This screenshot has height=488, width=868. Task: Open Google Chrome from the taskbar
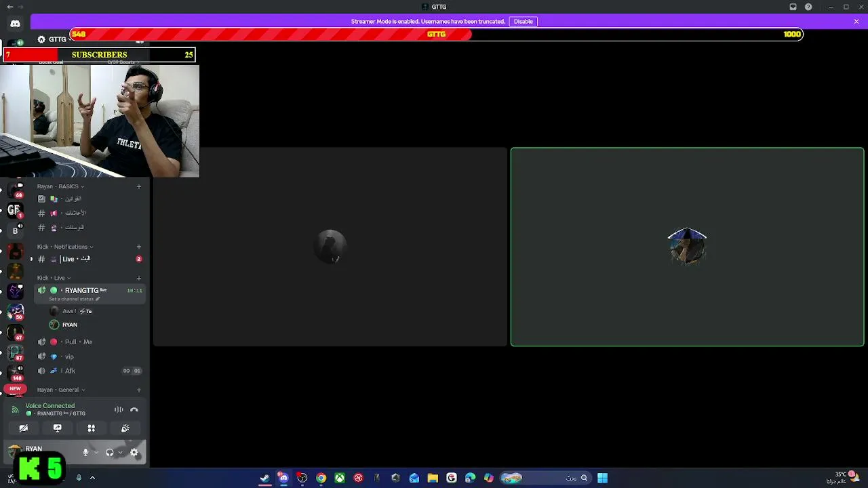pos(321,478)
